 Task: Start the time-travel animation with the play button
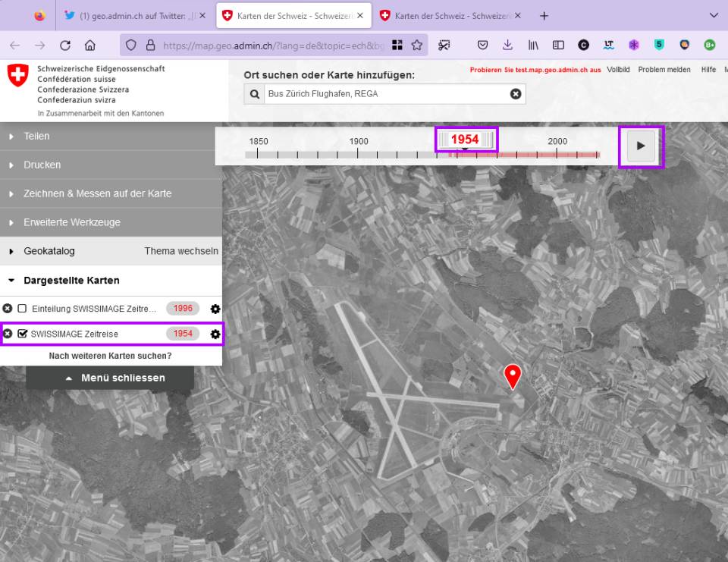(641, 146)
